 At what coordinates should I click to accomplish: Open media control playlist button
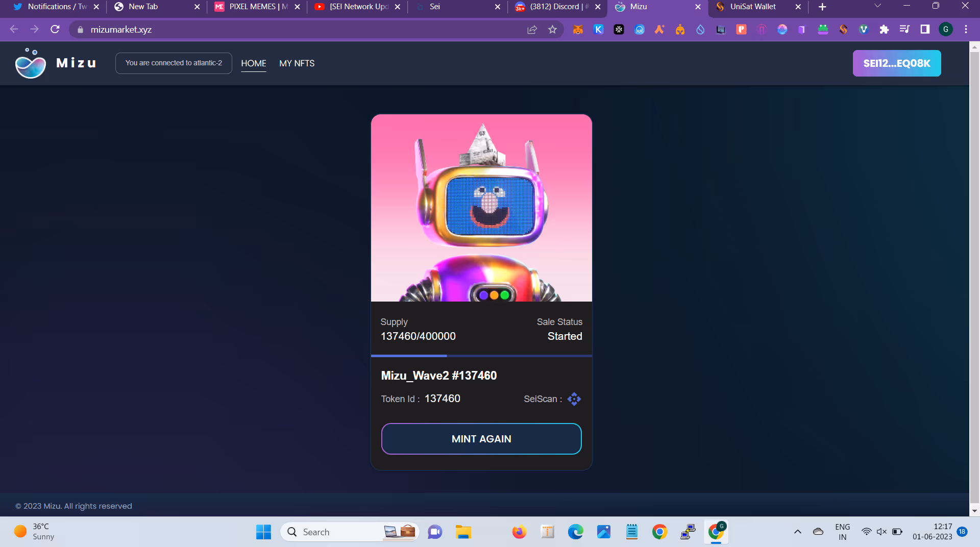pyautogui.click(x=904, y=30)
